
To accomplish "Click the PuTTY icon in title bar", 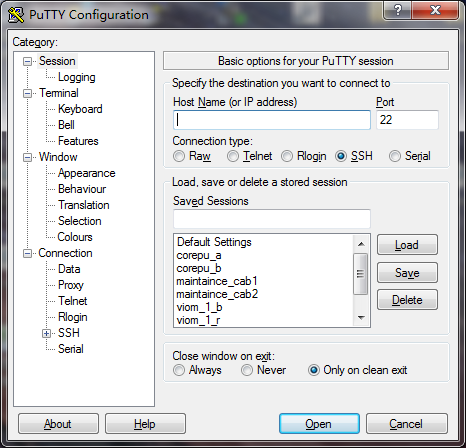I will coord(16,15).
